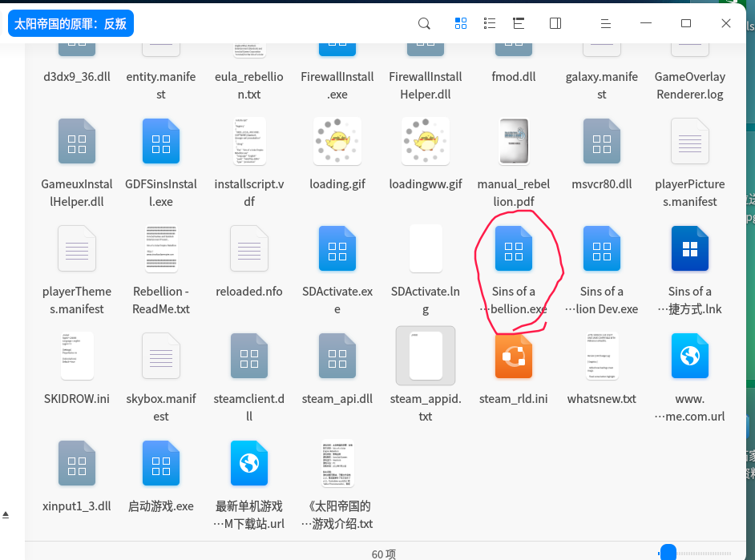Select steam_rld.ini orange icon
Viewport: 755px width, 560px height.
(x=513, y=356)
